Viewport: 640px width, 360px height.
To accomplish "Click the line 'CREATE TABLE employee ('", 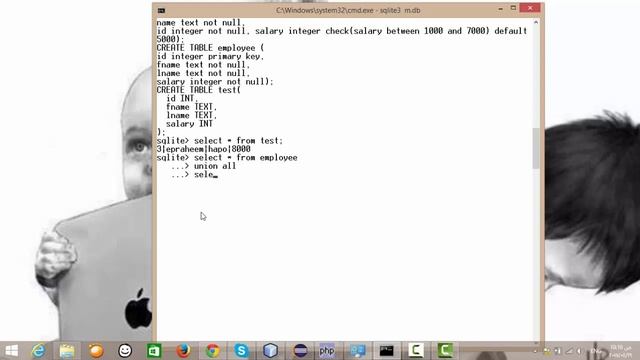I will click(210, 48).
